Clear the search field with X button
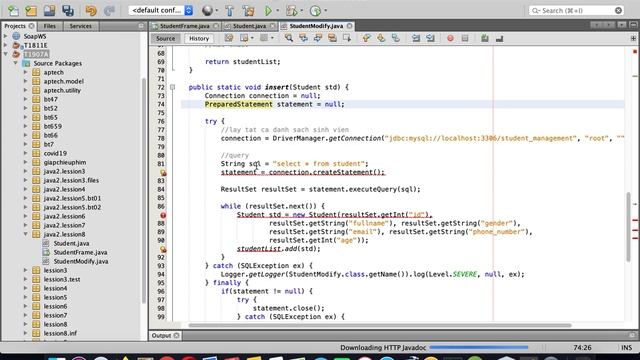The height and width of the screenshot is (360, 640). coord(618,10)
